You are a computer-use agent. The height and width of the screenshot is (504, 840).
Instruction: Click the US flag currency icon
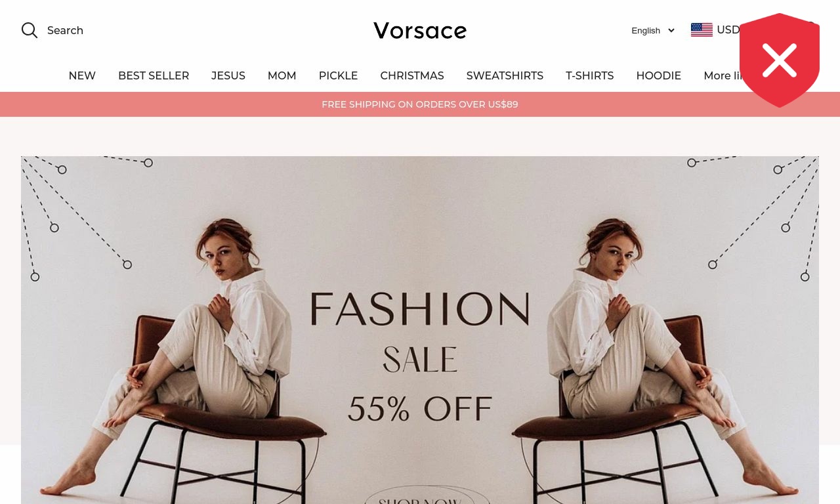(x=702, y=30)
